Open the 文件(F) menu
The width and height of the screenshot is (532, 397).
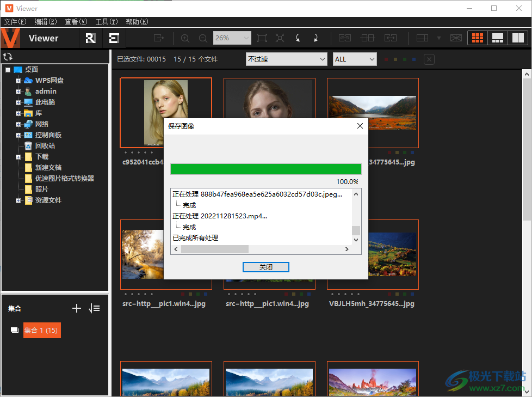coord(15,22)
